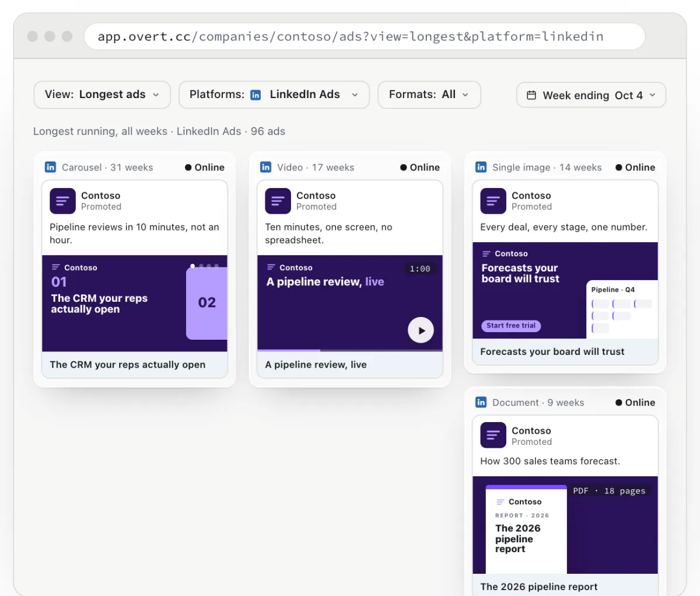Open the Week ending Oct 4 date picker
The image size is (700, 596).
591,95
